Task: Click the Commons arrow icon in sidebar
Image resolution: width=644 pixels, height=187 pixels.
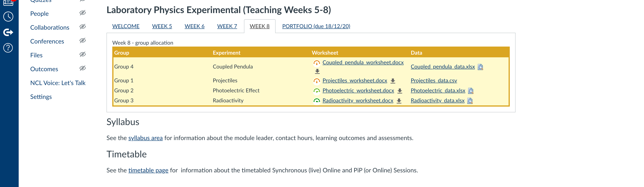Action: (8, 32)
